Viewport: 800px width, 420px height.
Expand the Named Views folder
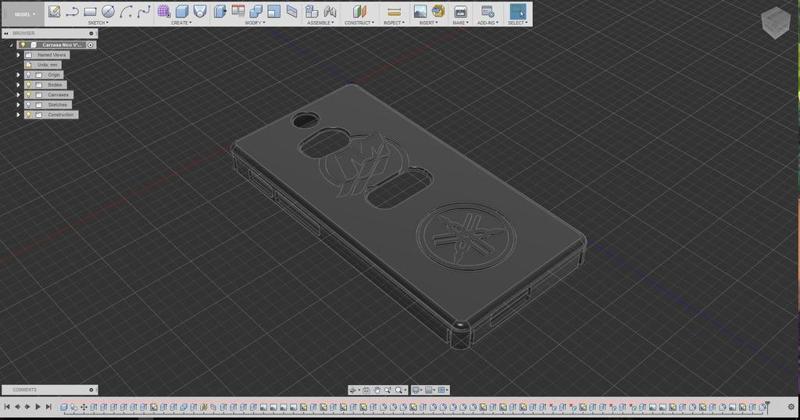tap(18, 55)
